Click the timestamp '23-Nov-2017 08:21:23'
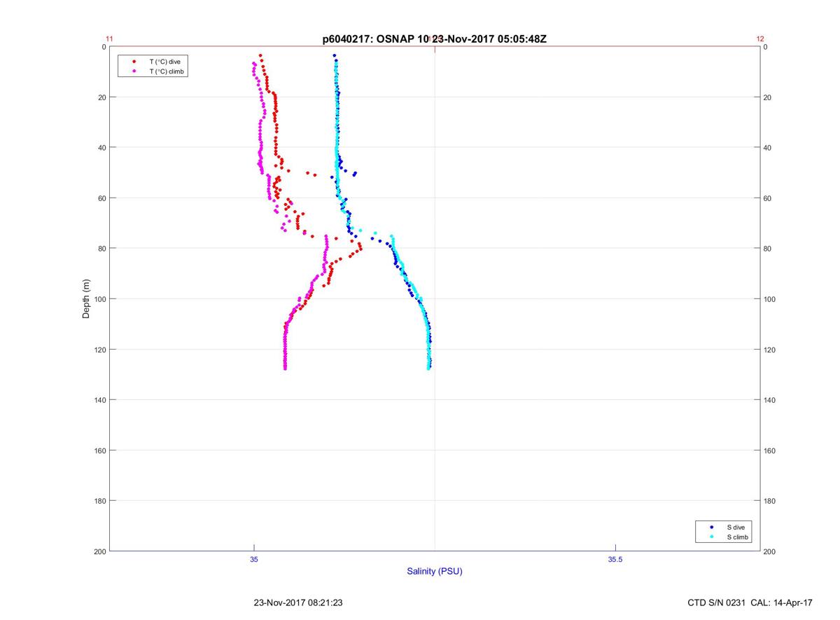840x620 pixels. tap(298, 602)
